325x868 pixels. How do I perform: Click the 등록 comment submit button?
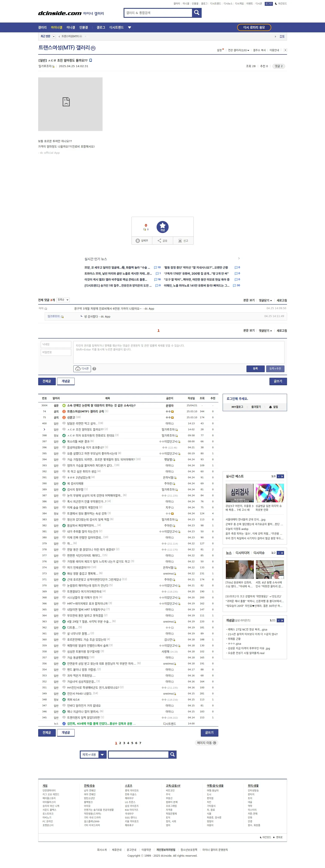pos(255,369)
